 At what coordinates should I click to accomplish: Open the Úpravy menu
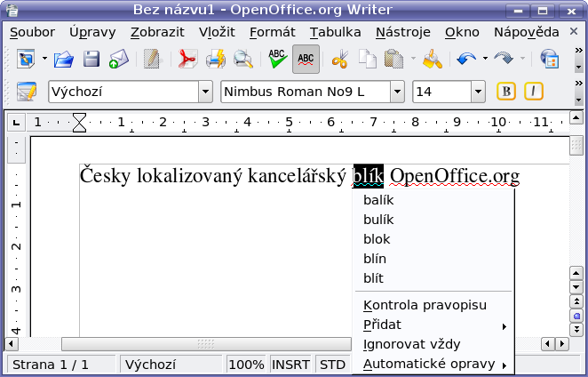(92, 32)
